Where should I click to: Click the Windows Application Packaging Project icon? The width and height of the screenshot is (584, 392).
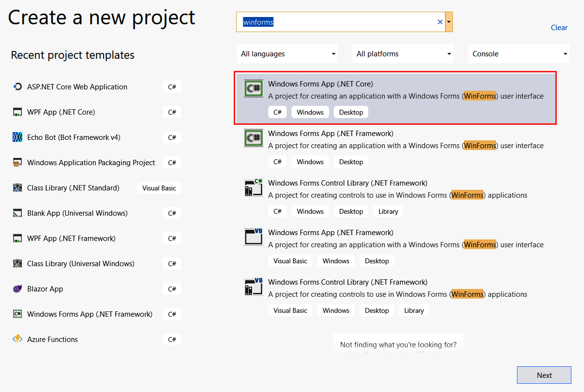(17, 163)
